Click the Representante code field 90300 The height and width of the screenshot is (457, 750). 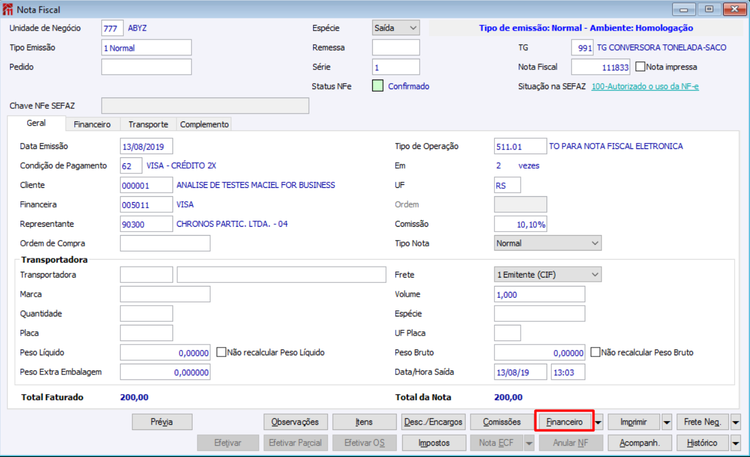pyautogui.click(x=146, y=224)
